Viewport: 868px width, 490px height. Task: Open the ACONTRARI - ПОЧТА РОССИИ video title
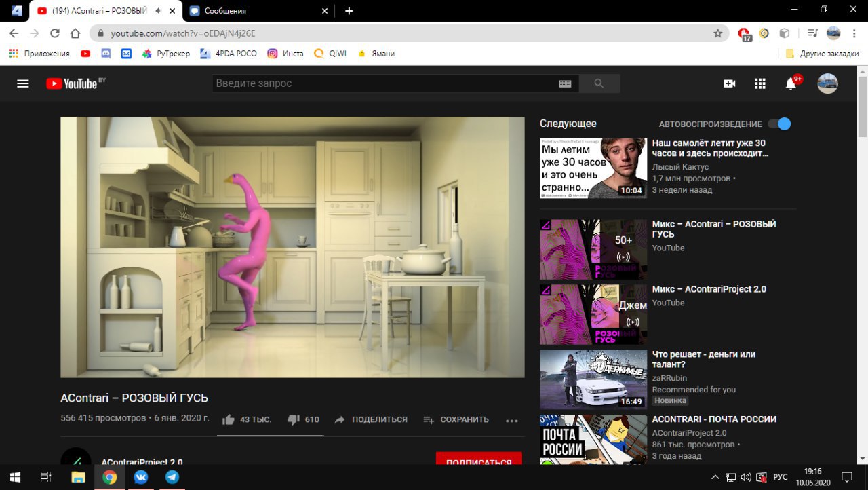point(714,419)
